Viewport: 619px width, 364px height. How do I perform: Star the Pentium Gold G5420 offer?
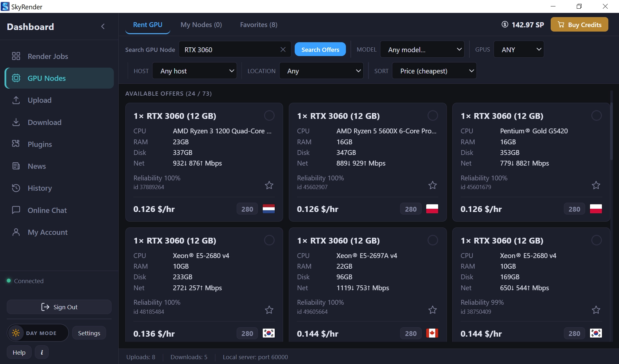coord(596,185)
